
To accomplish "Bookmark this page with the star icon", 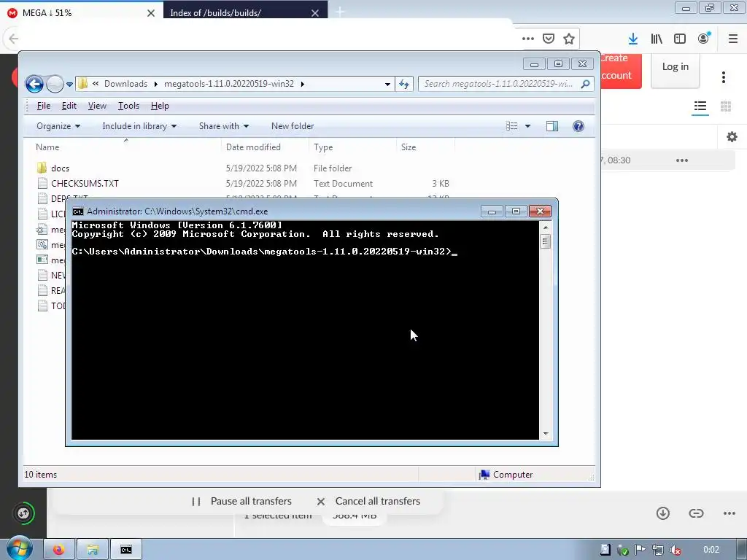I will (569, 39).
